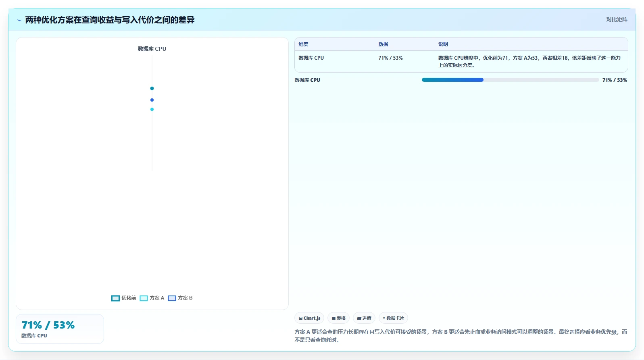Select the 表格 tag chip

point(338,318)
